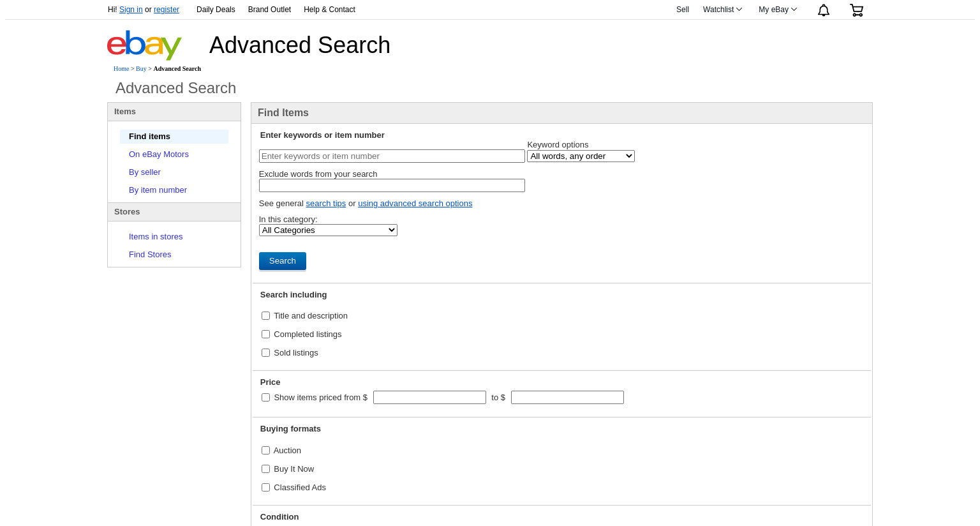Image resolution: width=980 pixels, height=526 pixels.
Task: Click the Find Items panel heading
Action: coord(283,113)
